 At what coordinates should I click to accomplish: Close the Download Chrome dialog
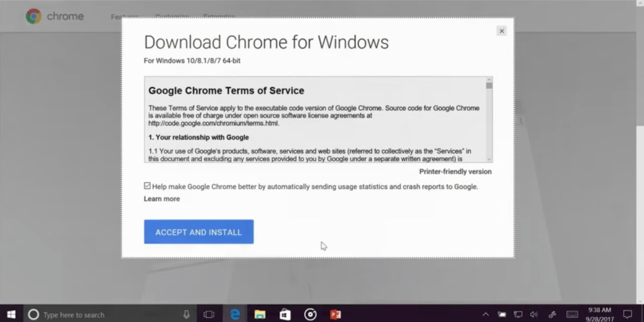click(x=501, y=31)
